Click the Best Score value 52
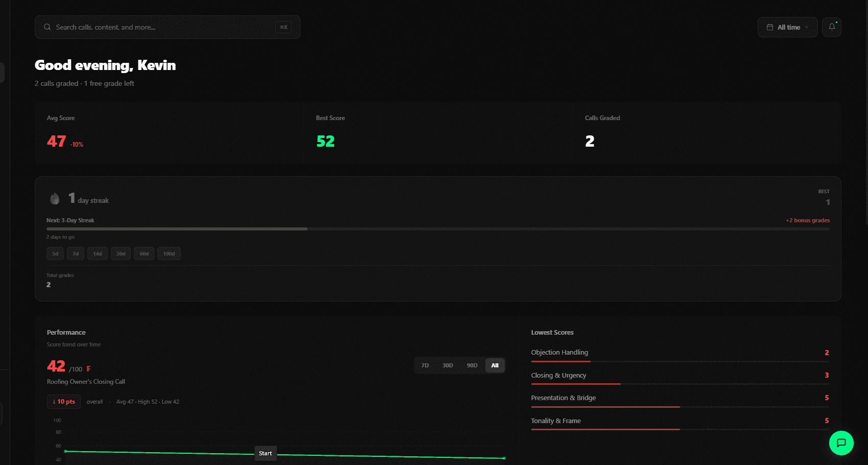The width and height of the screenshot is (868, 465). pos(325,141)
